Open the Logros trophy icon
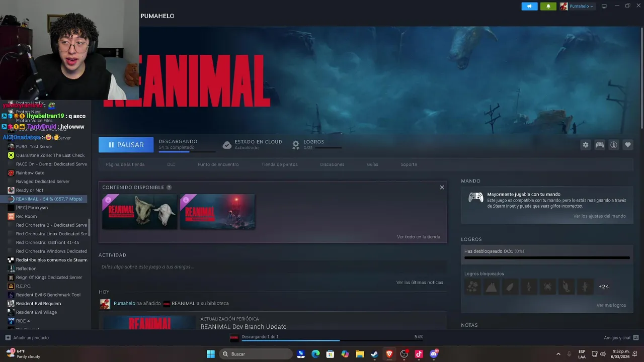The width and height of the screenshot is (644, 362). click(296, 145)
